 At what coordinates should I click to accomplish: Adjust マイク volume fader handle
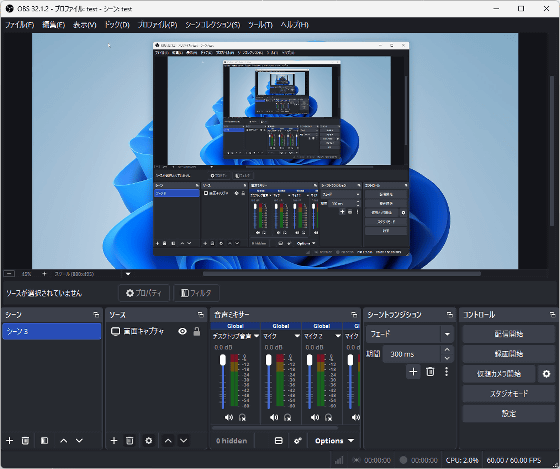pyautogui.click(x=269, y=360)
